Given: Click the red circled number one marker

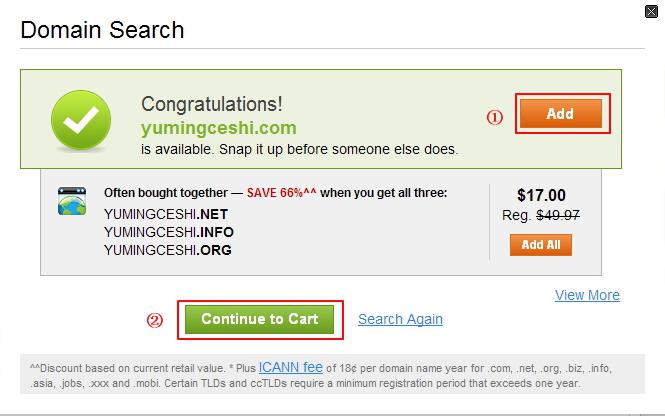Looking at the screenshot, I should [494, 116].
